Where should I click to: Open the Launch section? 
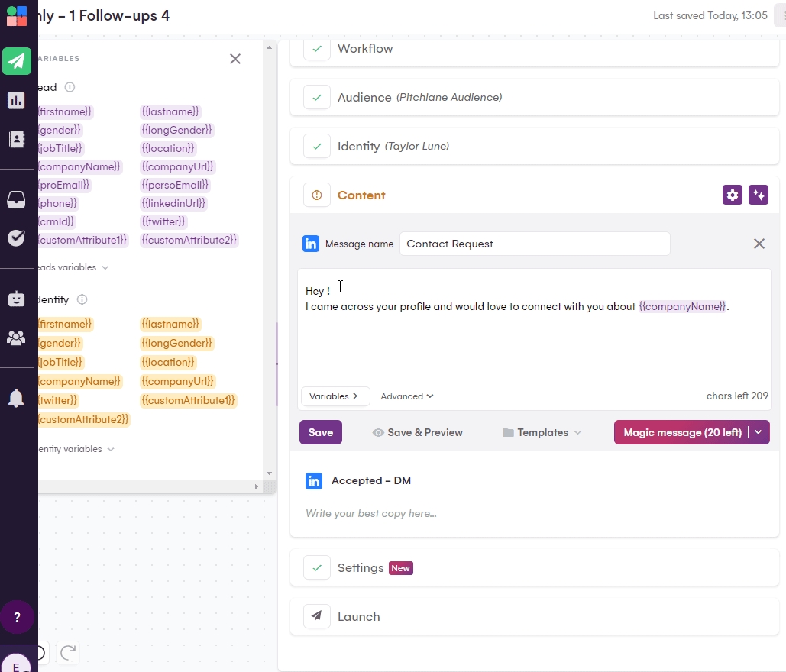(358, 616)
